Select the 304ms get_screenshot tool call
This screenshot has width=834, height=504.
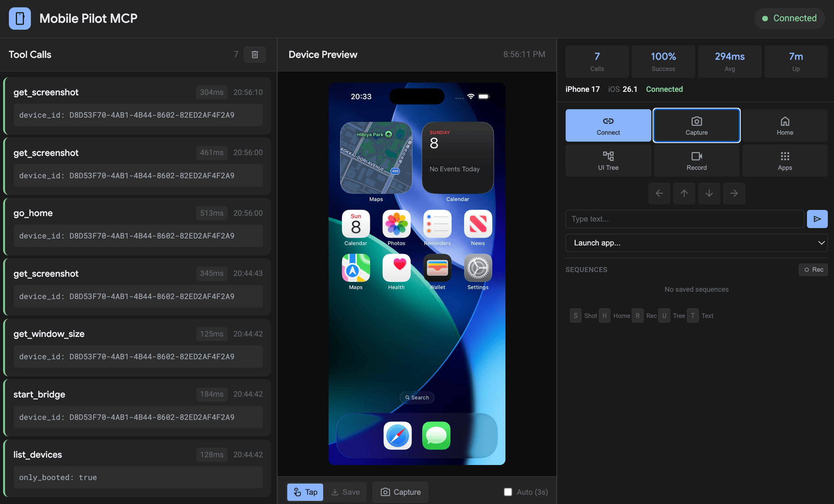click(x=137, y=106)
